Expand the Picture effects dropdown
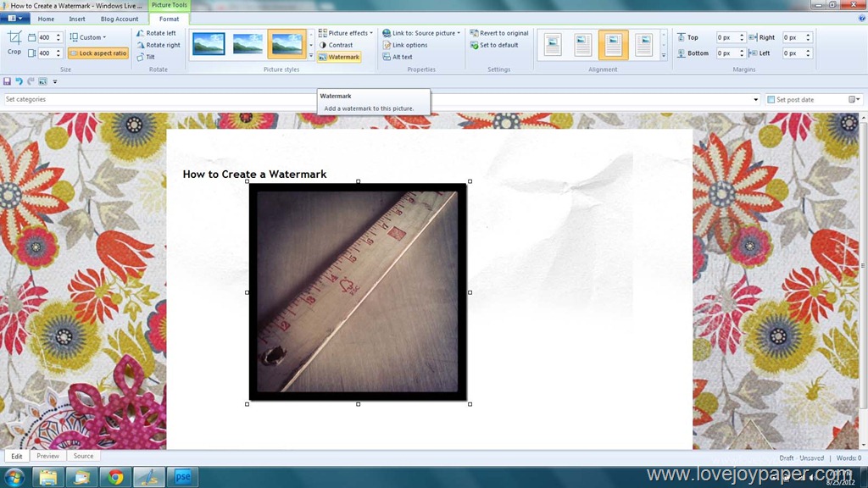Screen dimensions: 868x488 click(x=346, y=33)
